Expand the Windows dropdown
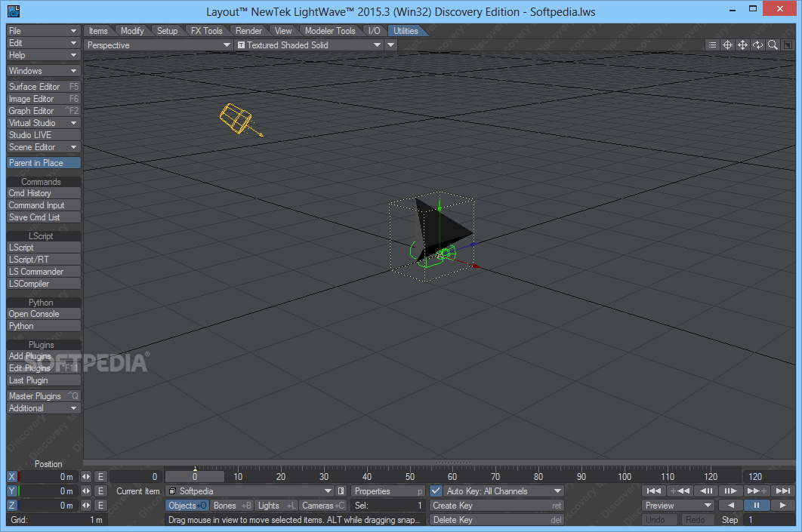Viewport: 802px width, 532px height. 44,70
